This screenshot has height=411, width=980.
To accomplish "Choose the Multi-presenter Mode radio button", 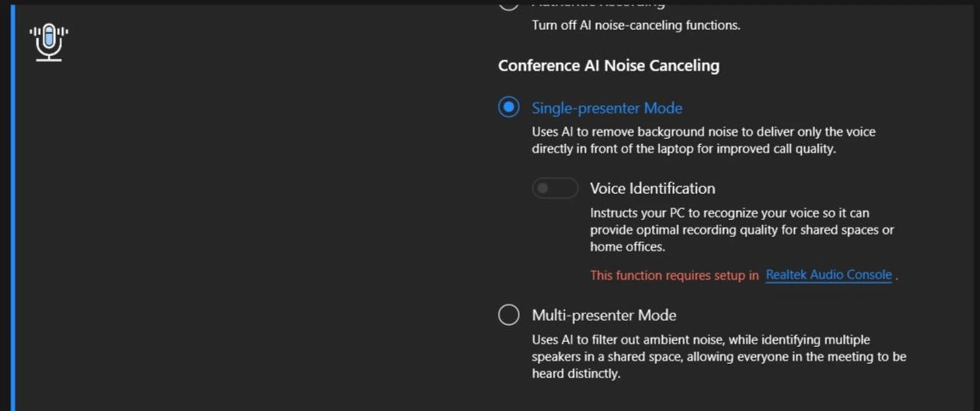I will 508,315.
